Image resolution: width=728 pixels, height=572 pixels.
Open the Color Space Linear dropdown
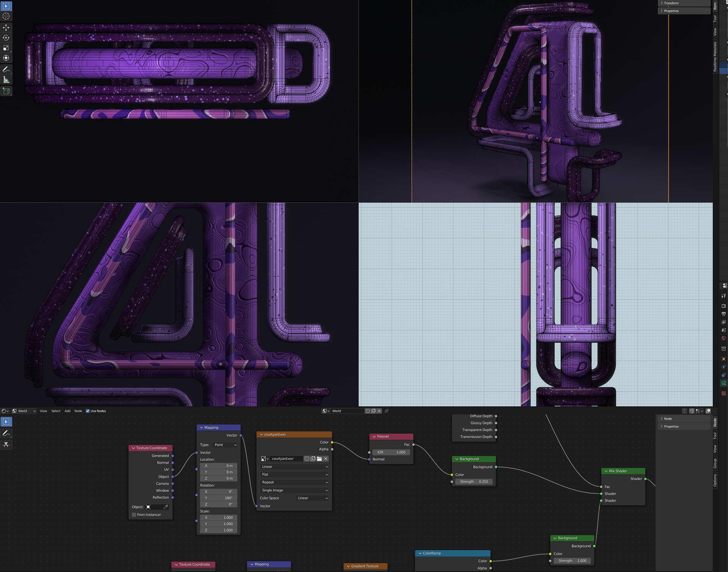[312, 498]
